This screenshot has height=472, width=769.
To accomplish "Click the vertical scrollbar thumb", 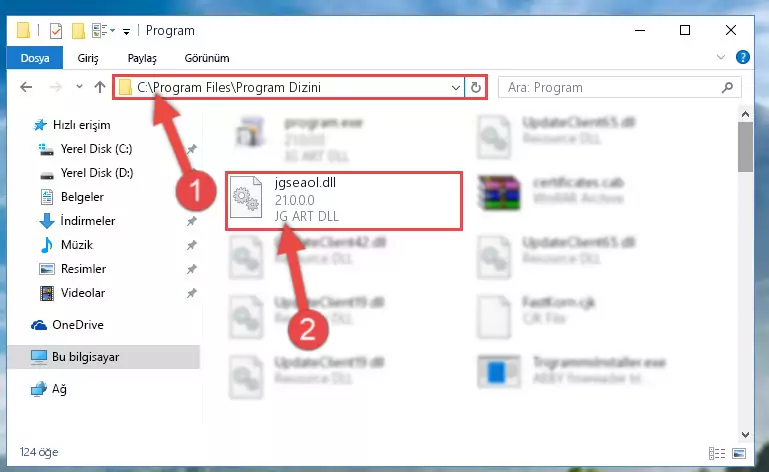I will coord(745,147).
